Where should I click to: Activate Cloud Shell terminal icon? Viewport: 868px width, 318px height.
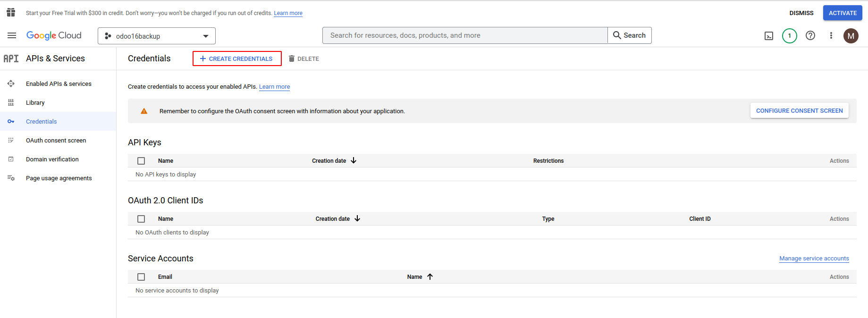pyautogui.click(x=769, y=36)
